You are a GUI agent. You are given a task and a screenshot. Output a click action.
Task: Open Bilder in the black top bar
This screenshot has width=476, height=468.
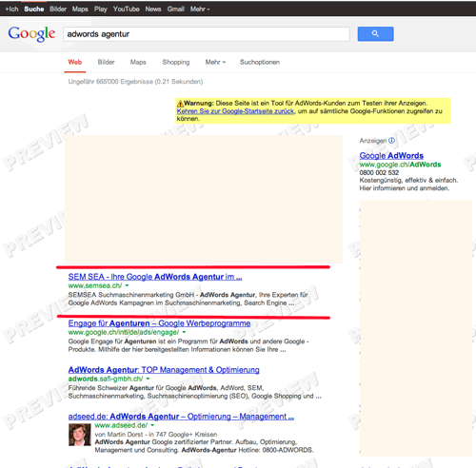pos(58,10)
